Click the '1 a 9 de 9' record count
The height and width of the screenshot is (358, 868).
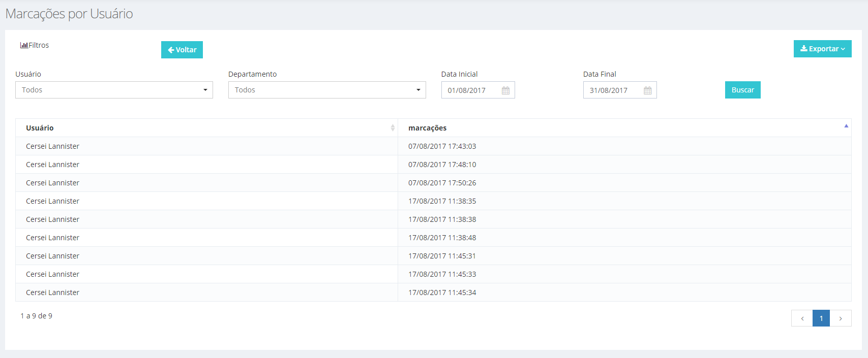[36, 316]
